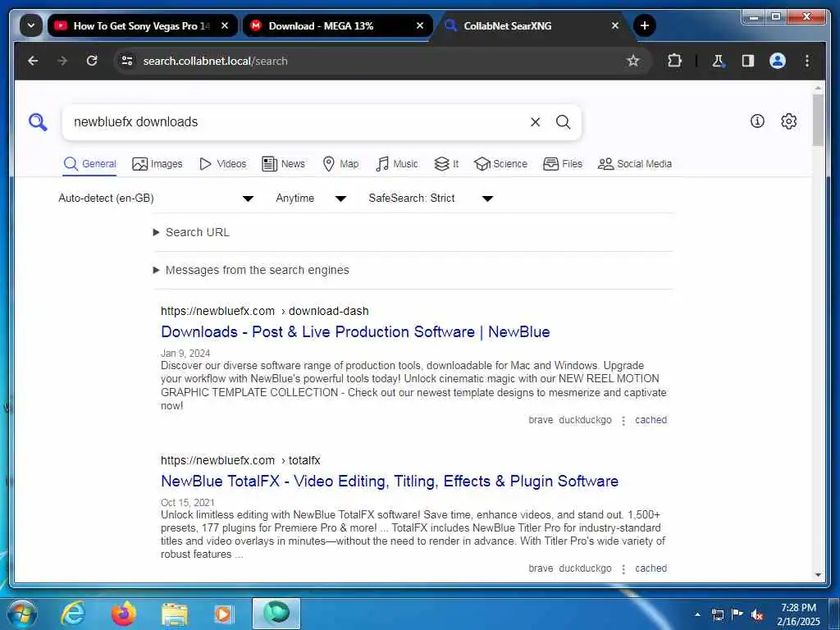
Task: Open the Windows Start button
Action: (x=22, y=614)
